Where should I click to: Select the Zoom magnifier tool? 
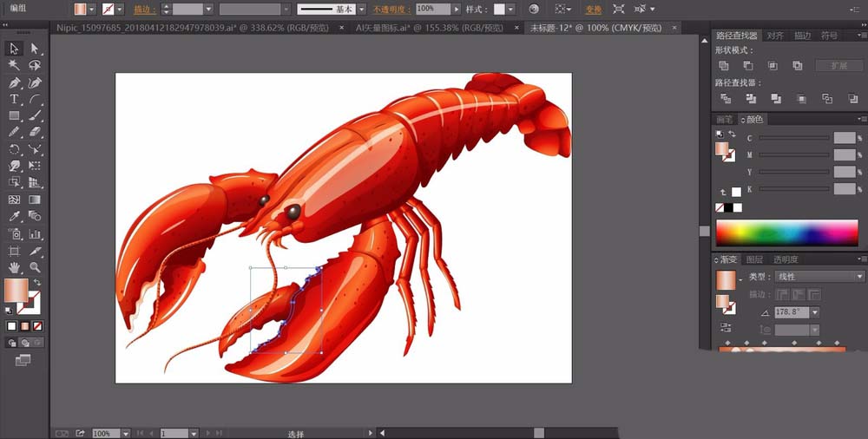pyautogui.click(x=35, y=267)
